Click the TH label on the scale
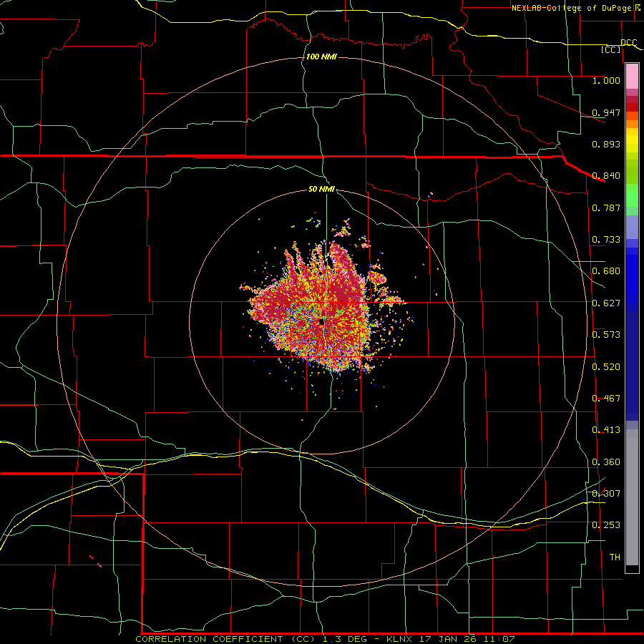Image resolution: width=644 pixels, height=644 pixels. [615, 557]
